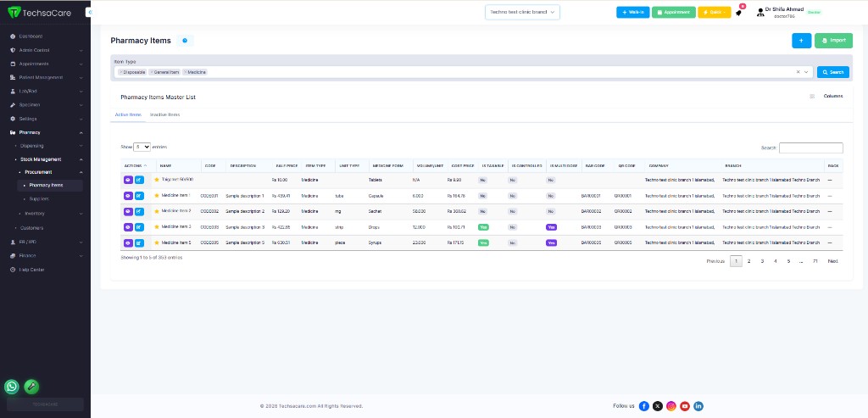The width and height of the screenshot is (868, 418).
Task: Click into the table Search input field
Action: click(811, 148)
